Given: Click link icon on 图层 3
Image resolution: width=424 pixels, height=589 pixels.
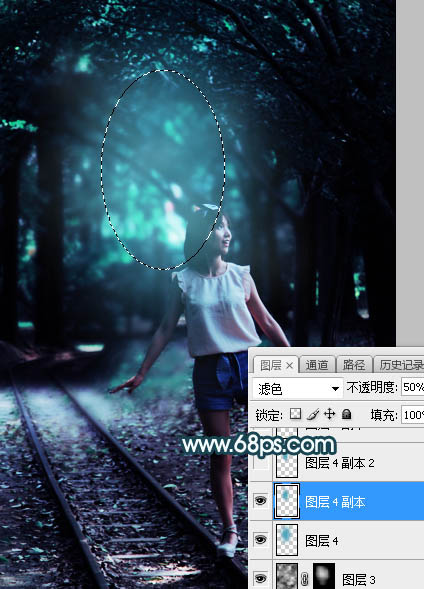Looking at the screenshot, I should (x=305, y=579).
